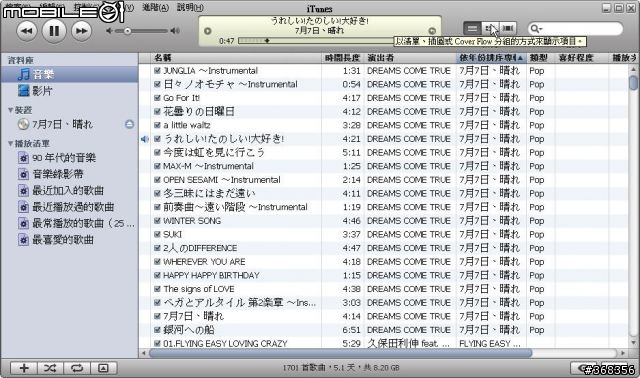This screenshot has width=640, height=378.
Task: Click the vertical scrollbar thumb
Action: tap(633, 83)
